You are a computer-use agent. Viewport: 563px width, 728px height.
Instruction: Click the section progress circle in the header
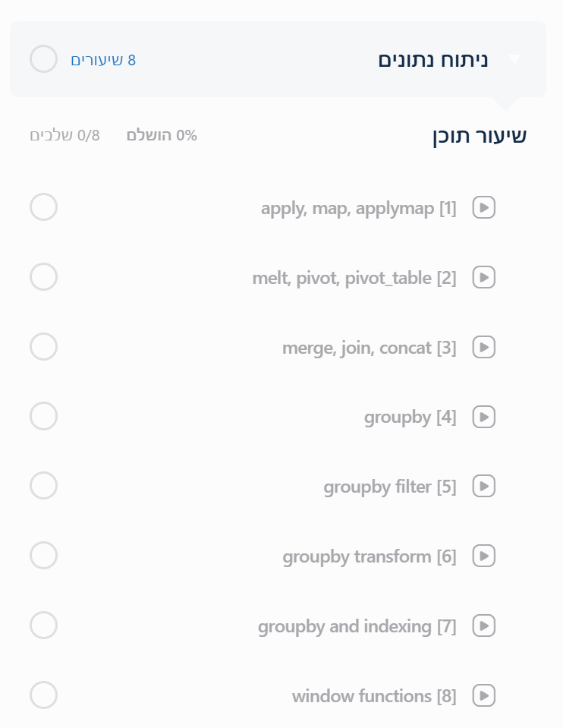pos(43,59)
